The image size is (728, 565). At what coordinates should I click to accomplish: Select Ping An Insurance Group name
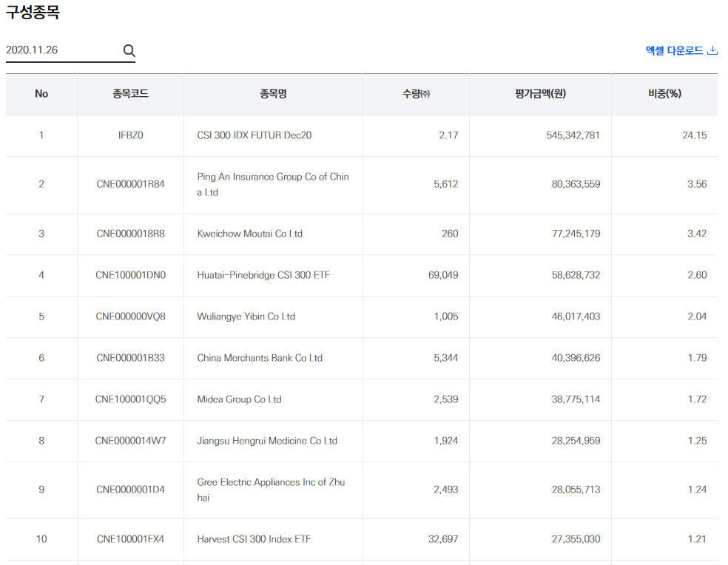pos(273,184)
